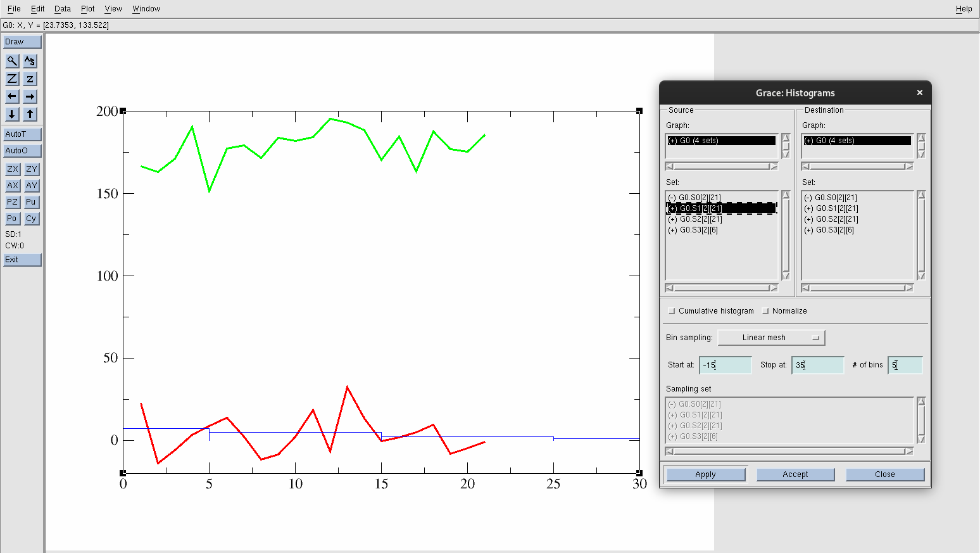Click the autoscale 'AS' icon
Screen dimensions: 980x553
point(30,61)
